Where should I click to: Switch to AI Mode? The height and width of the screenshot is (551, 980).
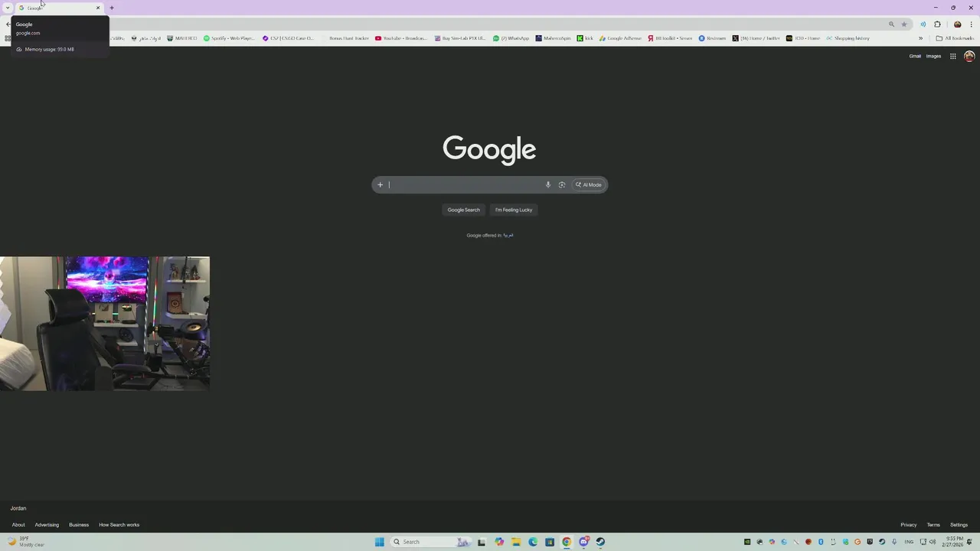point(589,184)
